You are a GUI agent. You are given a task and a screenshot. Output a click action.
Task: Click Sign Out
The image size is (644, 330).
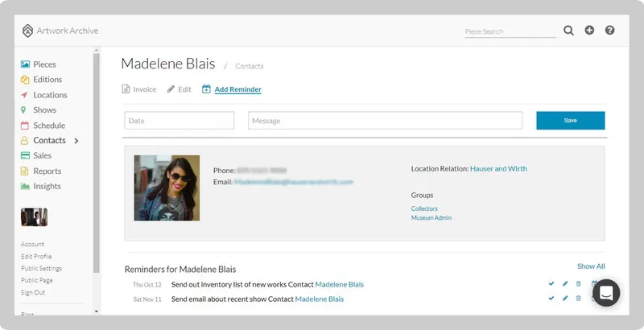click(33, 292)
